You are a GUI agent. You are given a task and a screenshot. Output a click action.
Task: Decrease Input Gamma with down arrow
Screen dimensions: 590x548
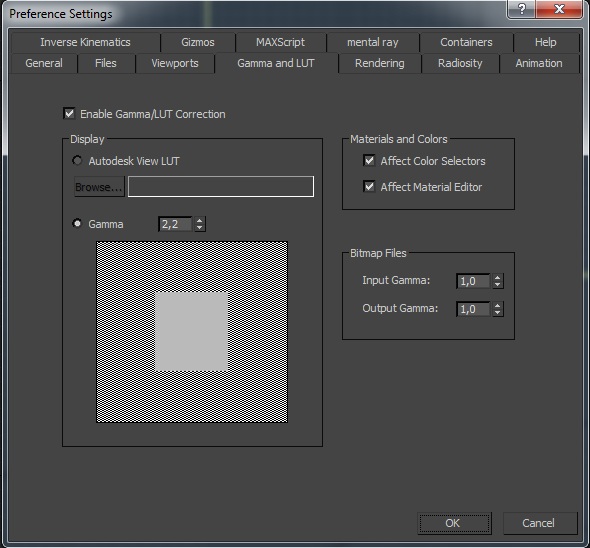(x=498, y=285)
